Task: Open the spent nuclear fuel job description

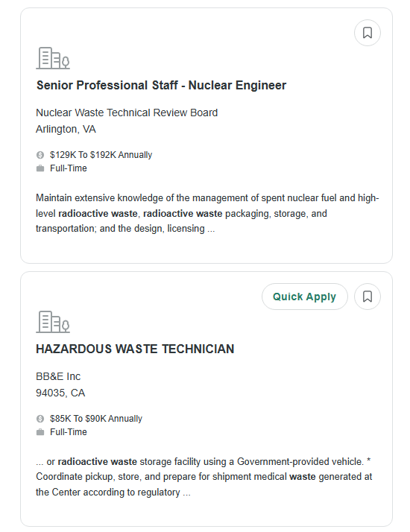Action: 207,213
